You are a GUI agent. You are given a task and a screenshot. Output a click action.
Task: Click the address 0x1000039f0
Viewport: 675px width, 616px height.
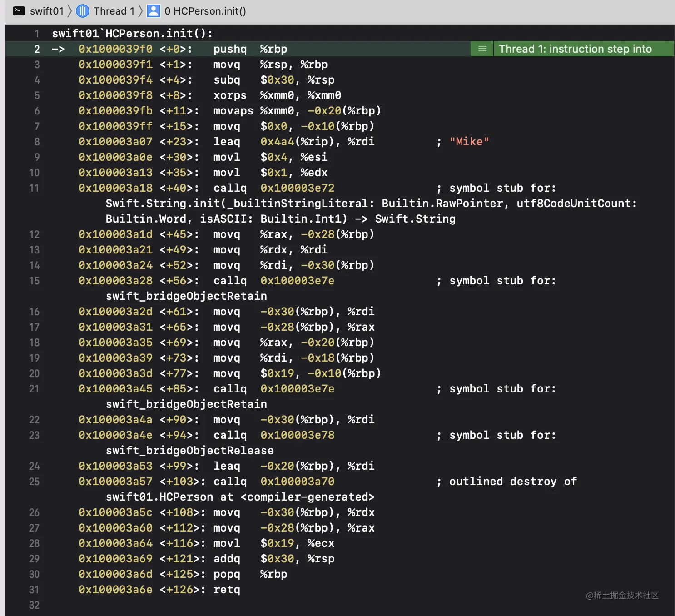coord(115,49)
